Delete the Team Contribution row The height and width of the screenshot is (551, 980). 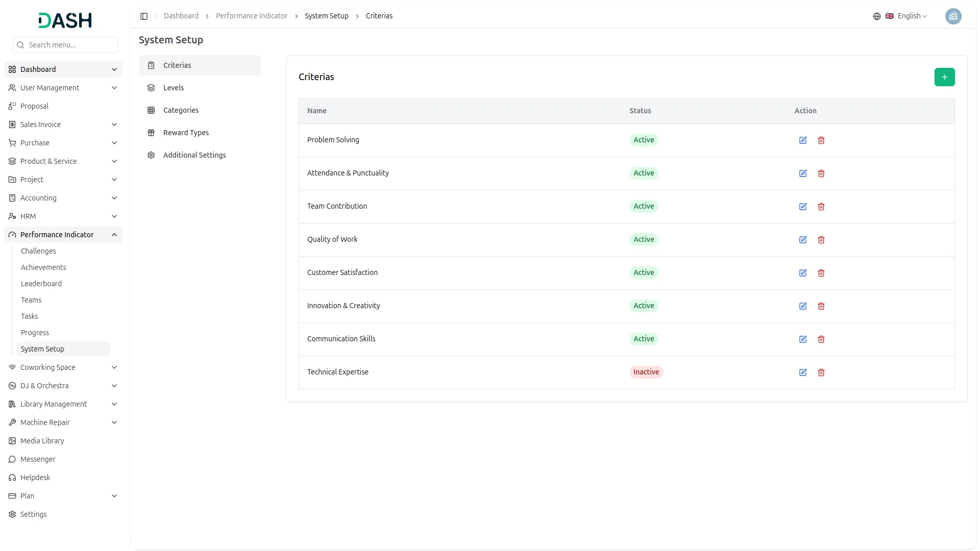click(x=821, y=207)
